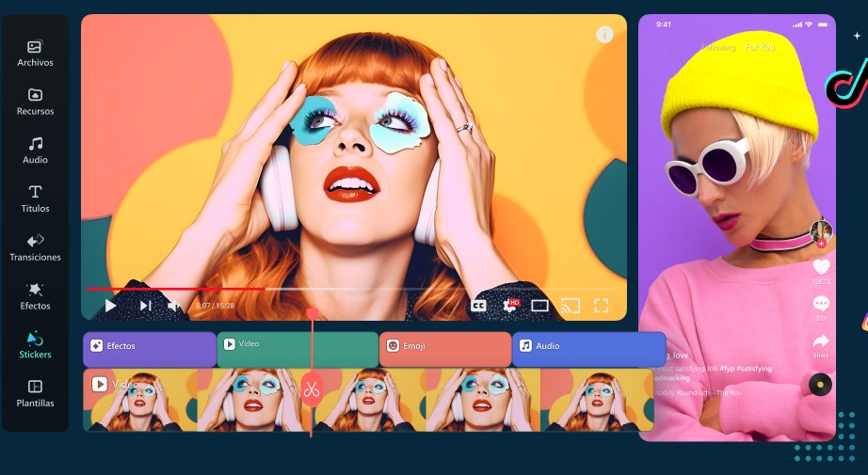
Task: Toggle closed captions (CC)
Action: pos(478,306)
